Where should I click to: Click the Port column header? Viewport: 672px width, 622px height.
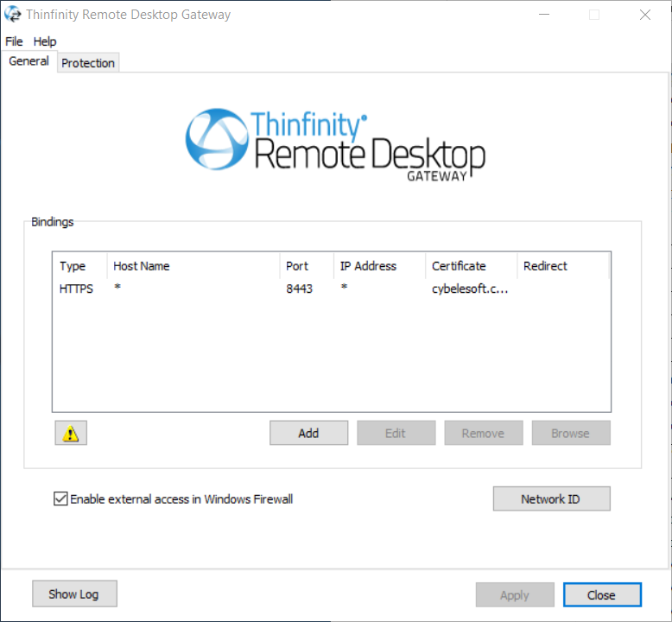(307, 266)
